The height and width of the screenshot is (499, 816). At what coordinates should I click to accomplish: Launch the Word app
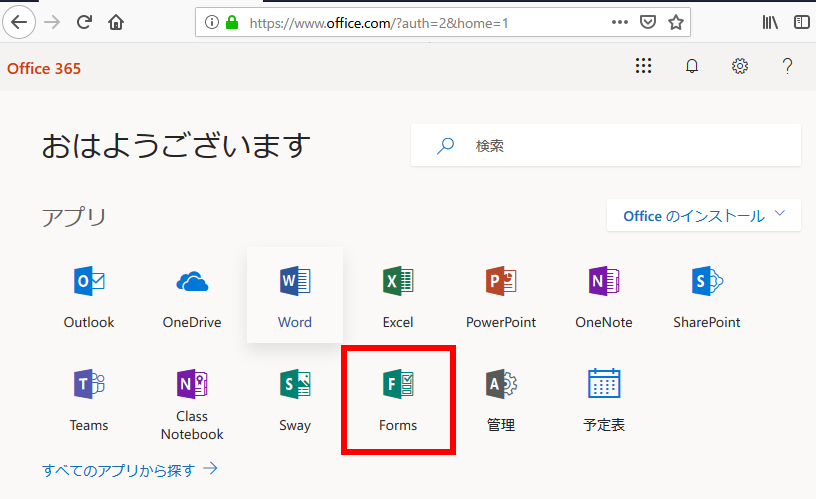[295, 295]
